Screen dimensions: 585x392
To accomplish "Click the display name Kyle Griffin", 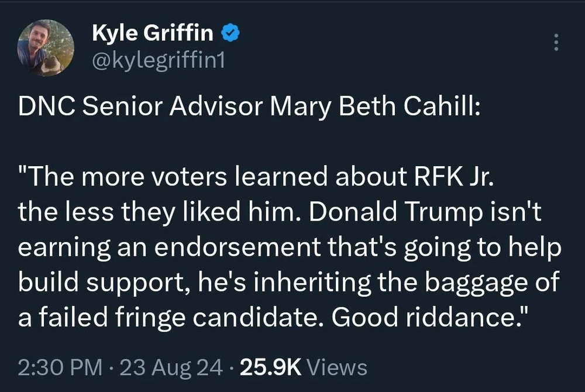I will click(x=152, y=34).
